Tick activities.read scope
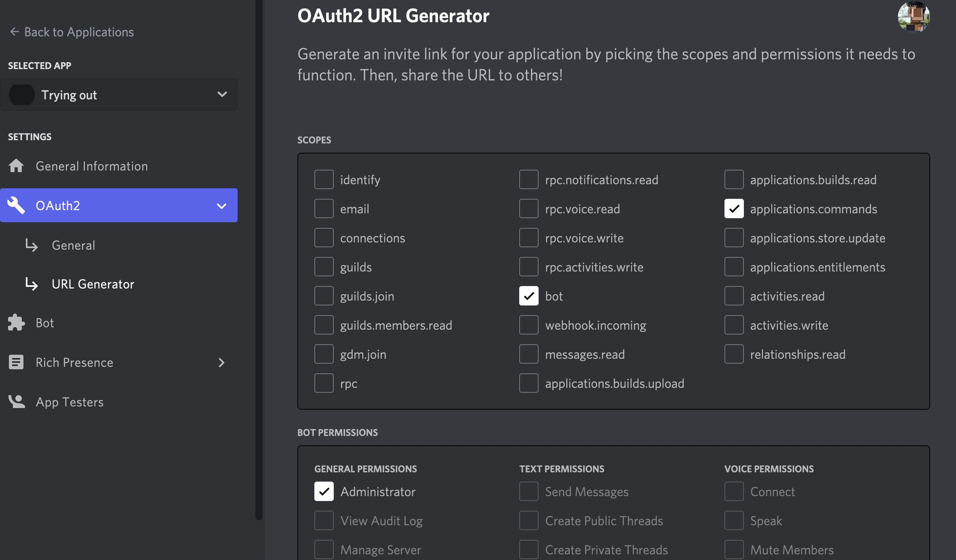956x560 pixels. coord(734,296)
